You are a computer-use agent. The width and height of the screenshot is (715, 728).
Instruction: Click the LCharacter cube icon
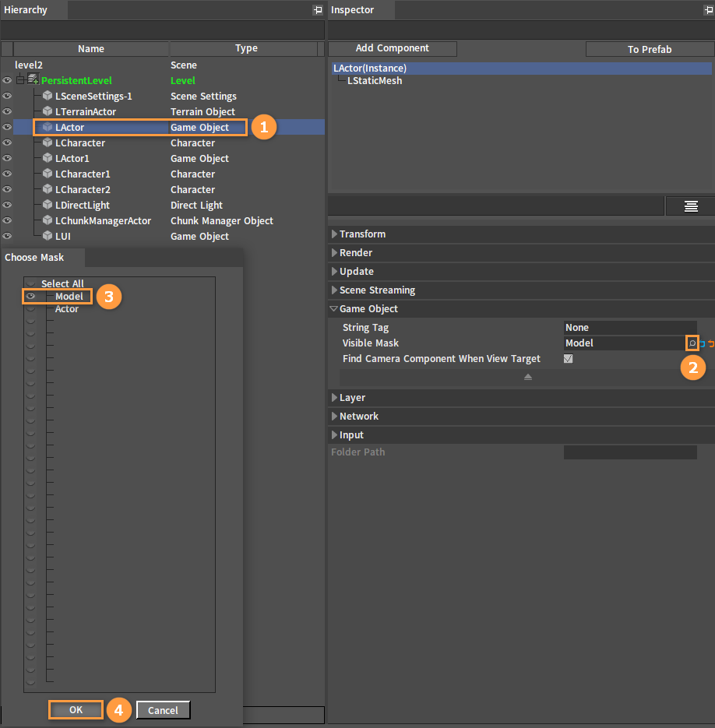48,142
